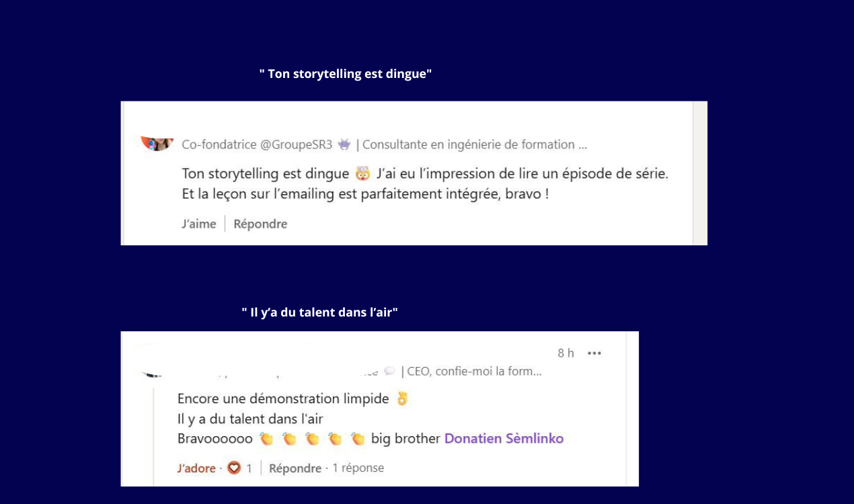This screenshot has width=854, height=504.
Task: Open the 'CEO, confie-moi la form...' profile headline
Action: (474, 371)
